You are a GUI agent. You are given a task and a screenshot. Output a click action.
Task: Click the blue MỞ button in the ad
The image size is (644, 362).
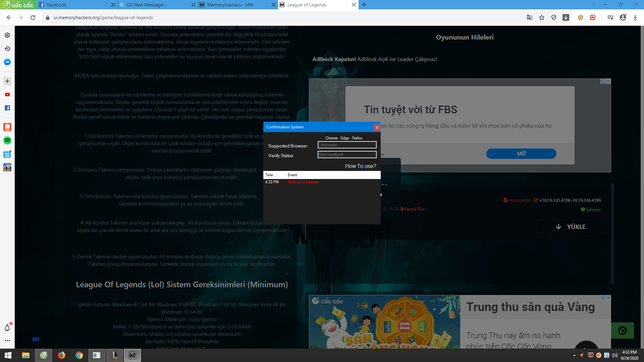(521, 154)
